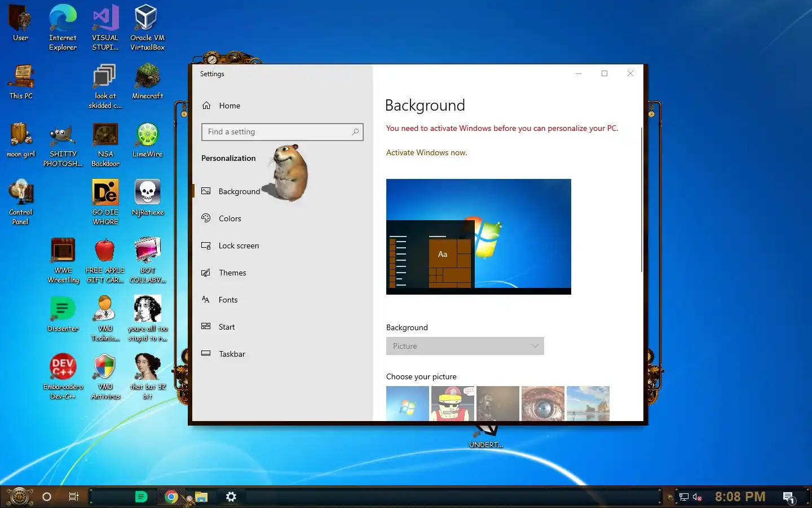Open the Colors settings page
Screen dimensions: 812x508
coord(282,218)
